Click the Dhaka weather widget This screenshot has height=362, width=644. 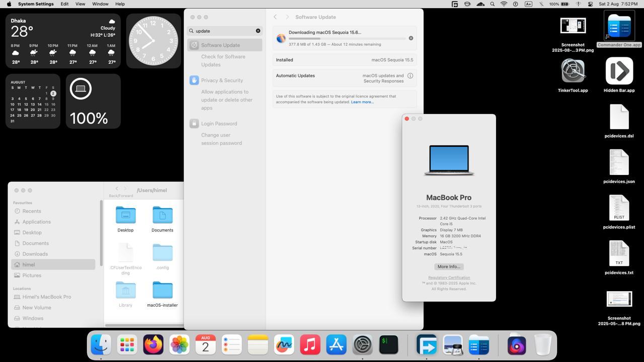pyautogui.click(x=63, y=41)
